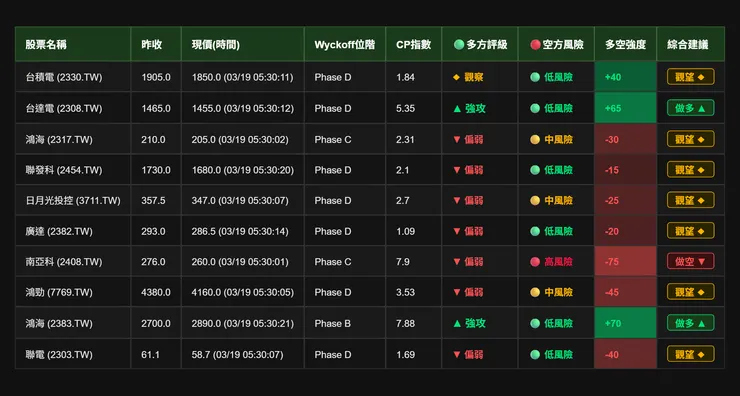Select the 多空強度 column header
The width and height of the screenshot is (740, 396).
pyautogui.click(x=625, y=44)
